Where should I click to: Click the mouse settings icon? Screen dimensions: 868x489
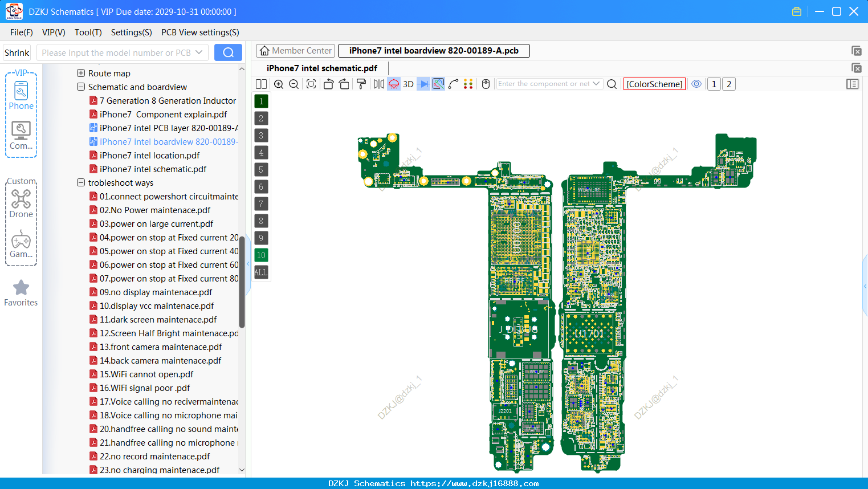tap(486, 84)
